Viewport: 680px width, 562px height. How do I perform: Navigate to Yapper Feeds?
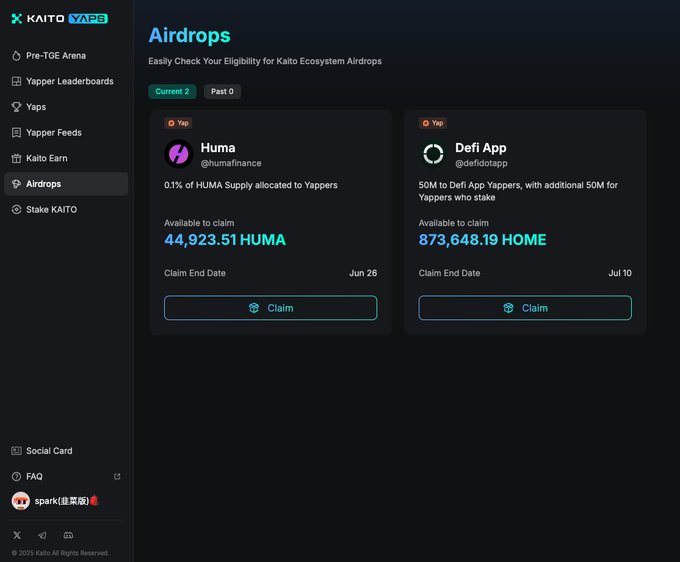(54, 132)
